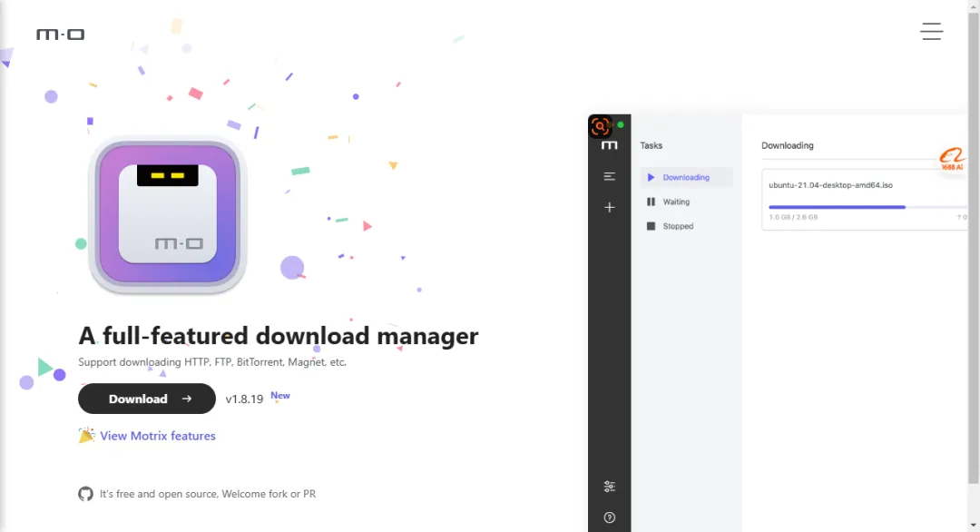Click the Tasks heading in app preview
Image resolution: width=980 pixels, height=532 pixels.
pos(652,145)
